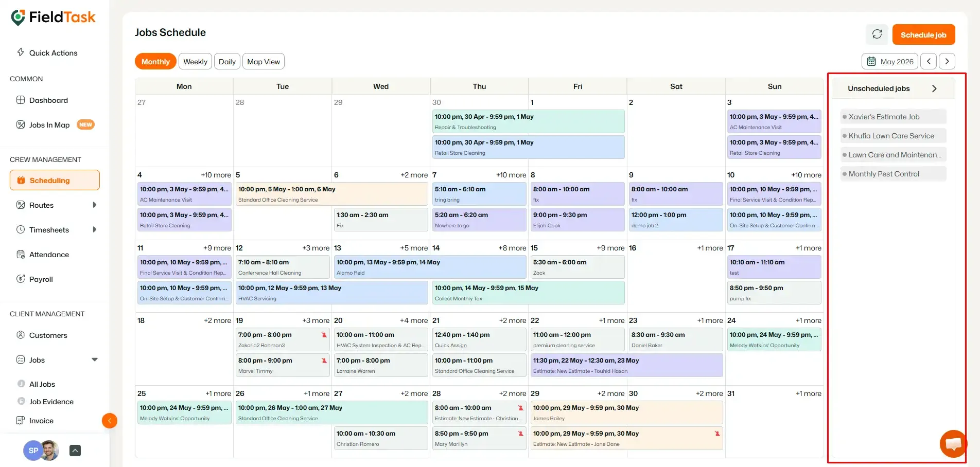Viewport: 980px width, 467px height.
Task: Select Khufia Lawn Care Service unscheduled item
Action: (893, 136)
